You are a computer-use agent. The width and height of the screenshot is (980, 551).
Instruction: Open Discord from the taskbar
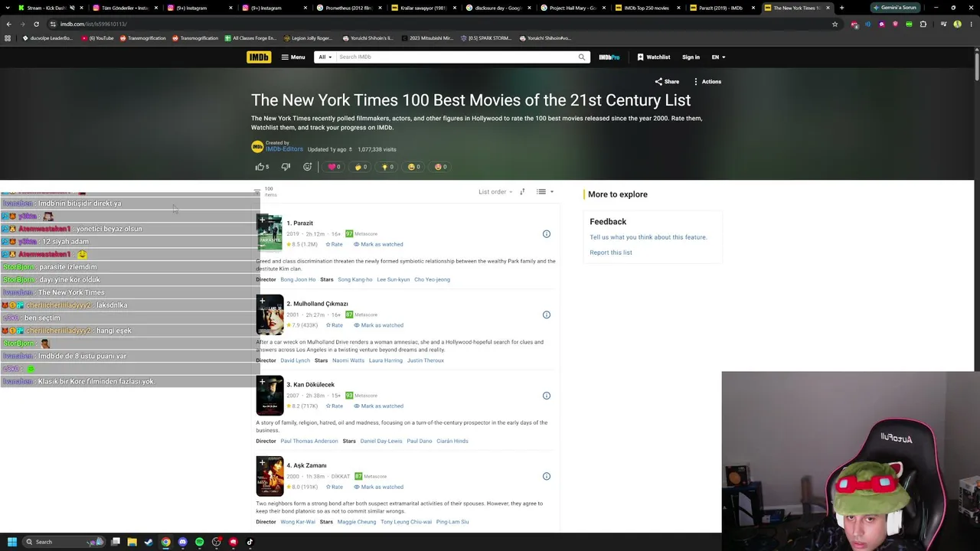coord(182,542)
